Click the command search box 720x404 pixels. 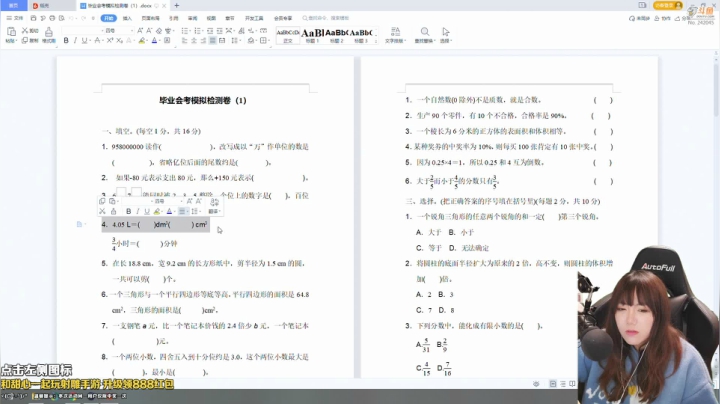point(326,18)
